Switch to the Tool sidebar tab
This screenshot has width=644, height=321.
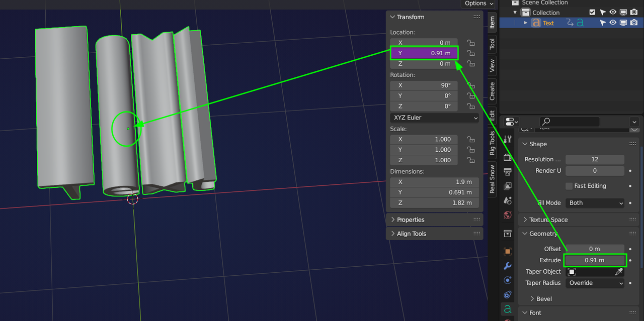coord(492,44)
